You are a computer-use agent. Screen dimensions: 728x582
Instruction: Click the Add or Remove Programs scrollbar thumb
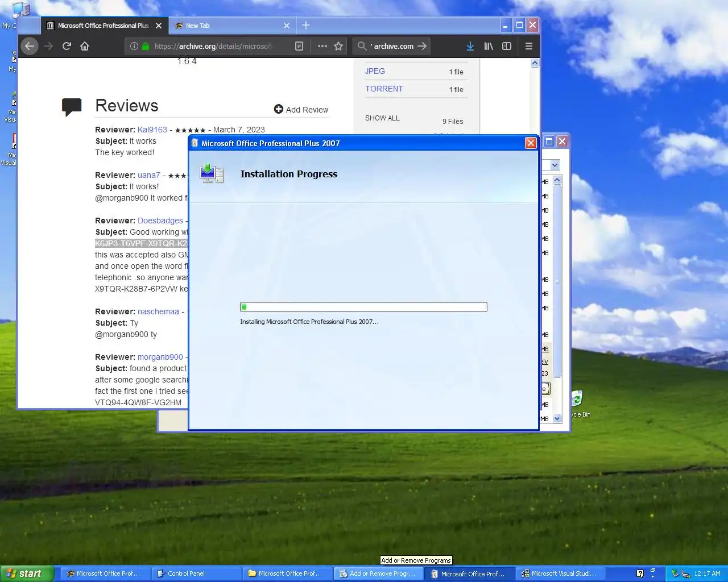coord(557,281)
